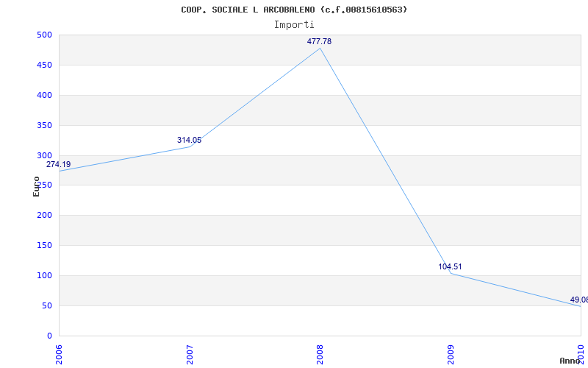Click the 350 y-axis tick label

tap(44, 125)
